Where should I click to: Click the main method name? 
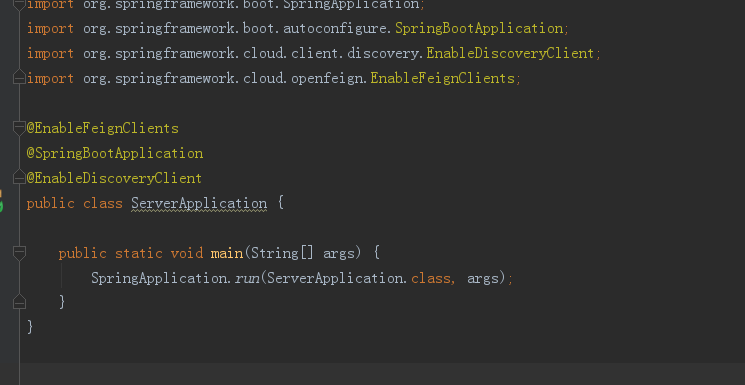[227, 253]
